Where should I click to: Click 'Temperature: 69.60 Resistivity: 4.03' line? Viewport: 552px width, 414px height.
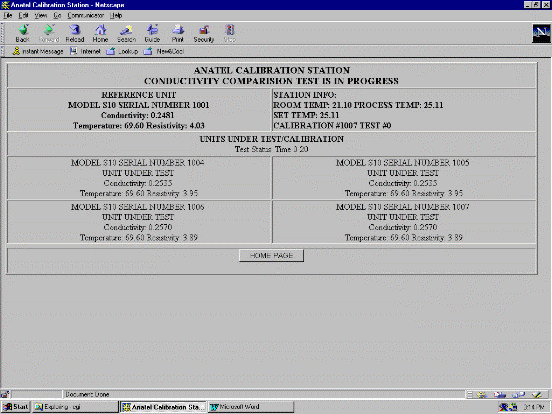139,126
